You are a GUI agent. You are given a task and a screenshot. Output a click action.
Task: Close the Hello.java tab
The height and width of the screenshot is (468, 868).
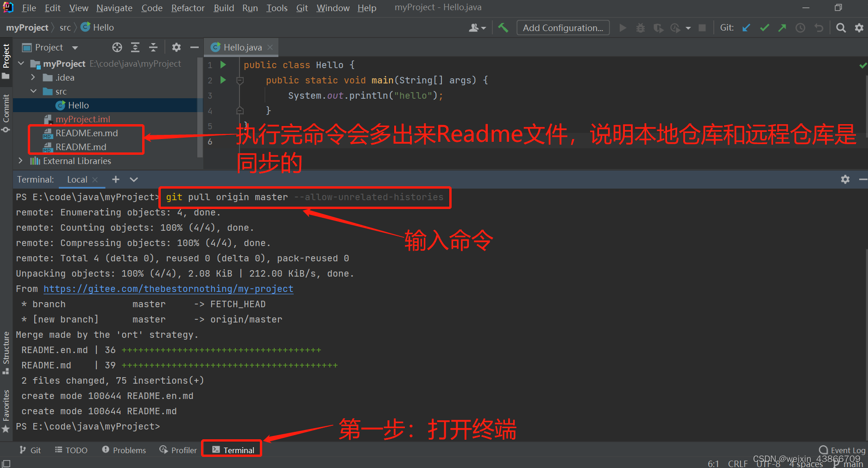(270, 47)
